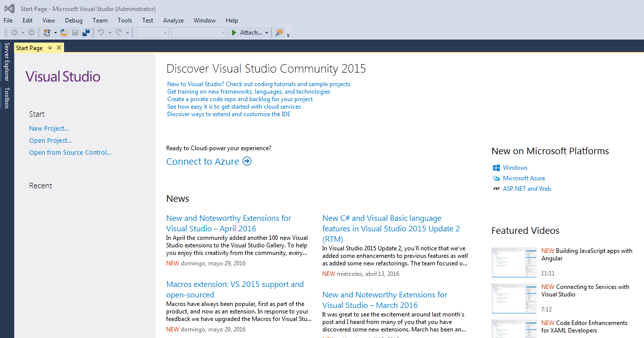Screen dimensions: 644x338
Task: Open the Analyze menu
Action: [173, 21]
